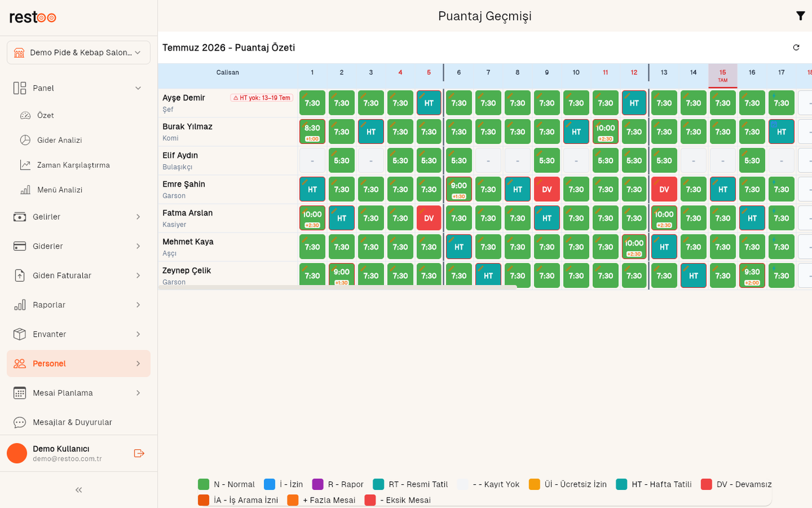The width and height of the screenshot is (812, 508).
Task: Click the R - Rapor purple legend swatch
Action: coord(318,484)
